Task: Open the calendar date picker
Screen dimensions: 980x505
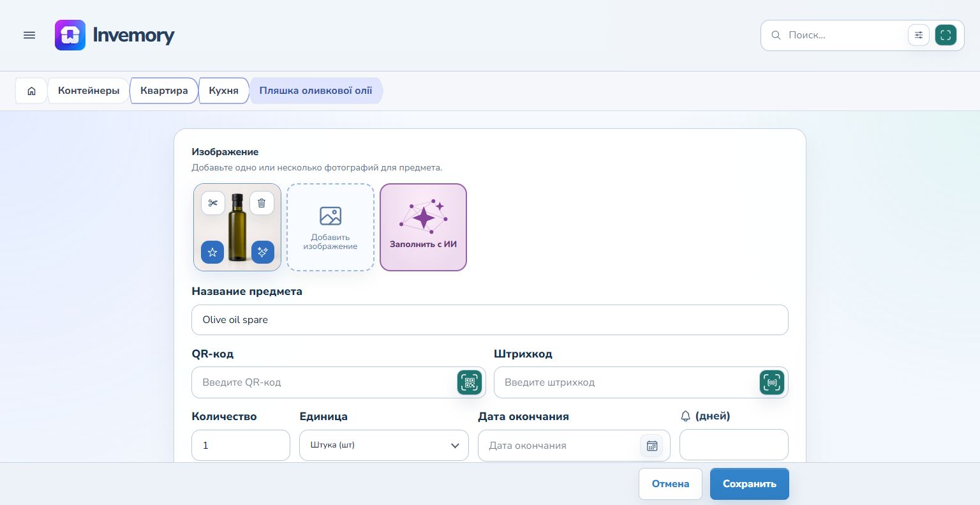Action: (x=651, y=446)
